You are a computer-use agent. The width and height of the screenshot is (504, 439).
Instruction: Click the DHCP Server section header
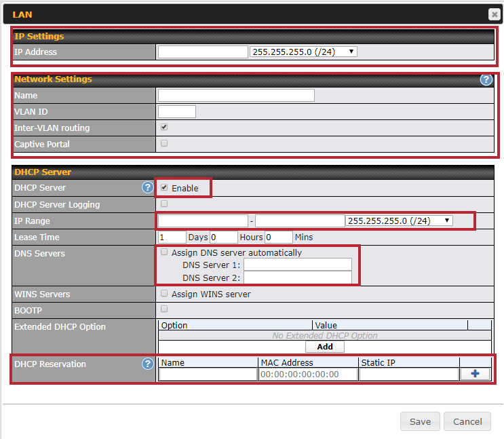click(254, 172)
